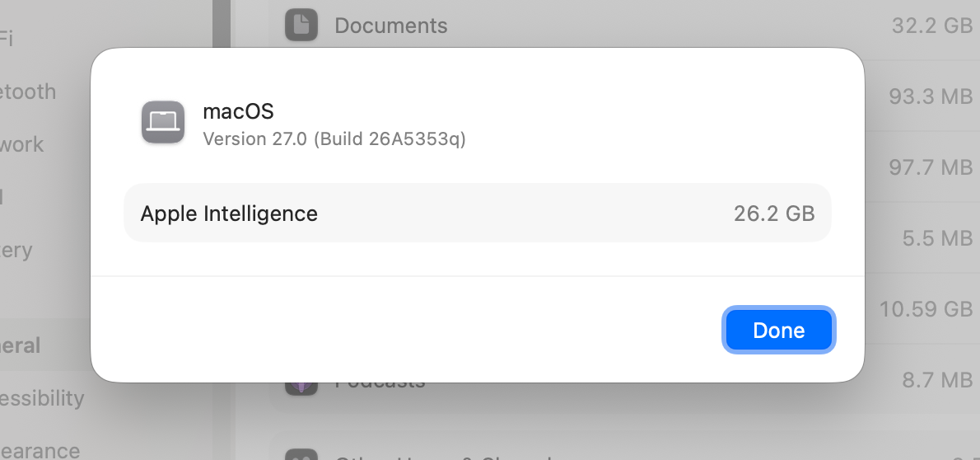This screenshot has height=460, width=980.
Task: Click the 26.2 GB size value
Action: [774, 214]
